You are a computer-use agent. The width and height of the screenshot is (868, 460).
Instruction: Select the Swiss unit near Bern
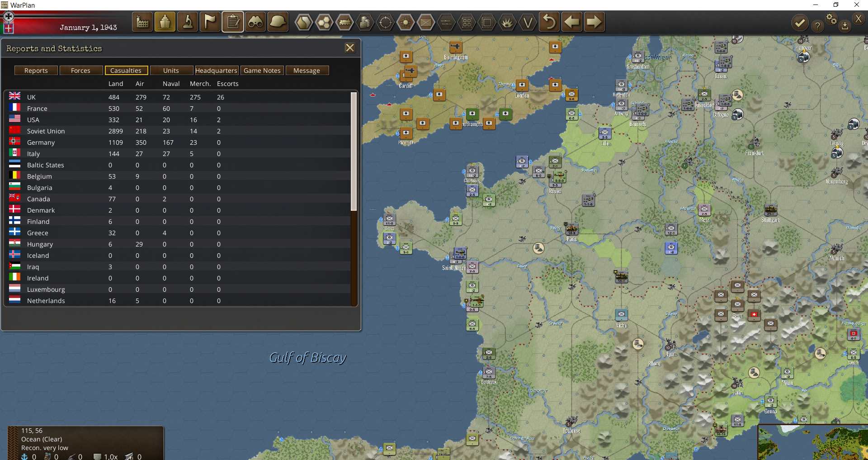pyautogui.click(x=754, y=315)
